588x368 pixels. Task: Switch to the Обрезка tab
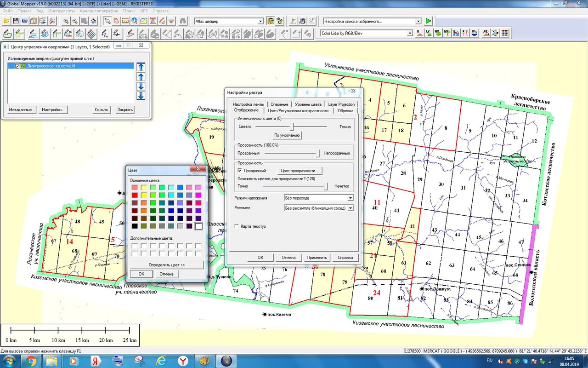pos(345,110)
